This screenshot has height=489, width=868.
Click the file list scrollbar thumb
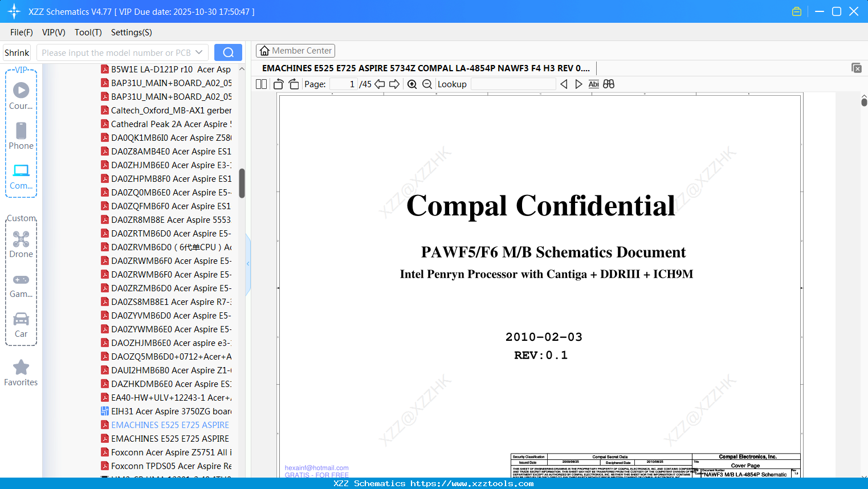(242, 183)
